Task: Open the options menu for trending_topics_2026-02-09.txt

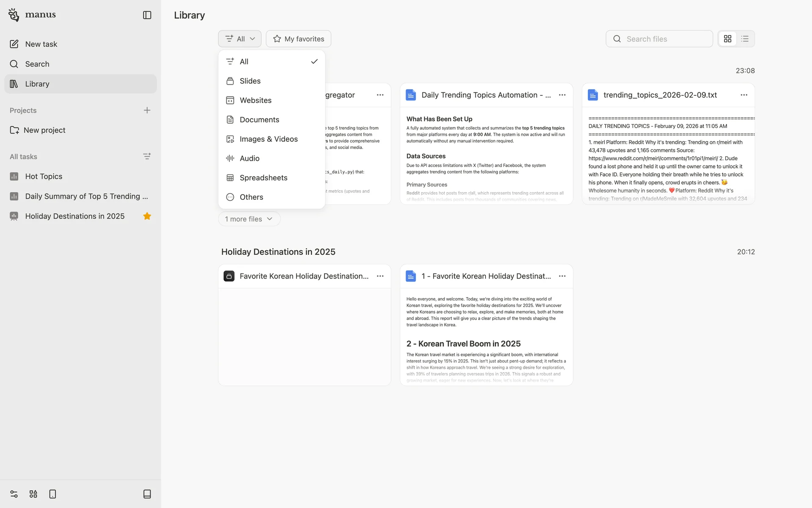Action: tap(743, 95)
